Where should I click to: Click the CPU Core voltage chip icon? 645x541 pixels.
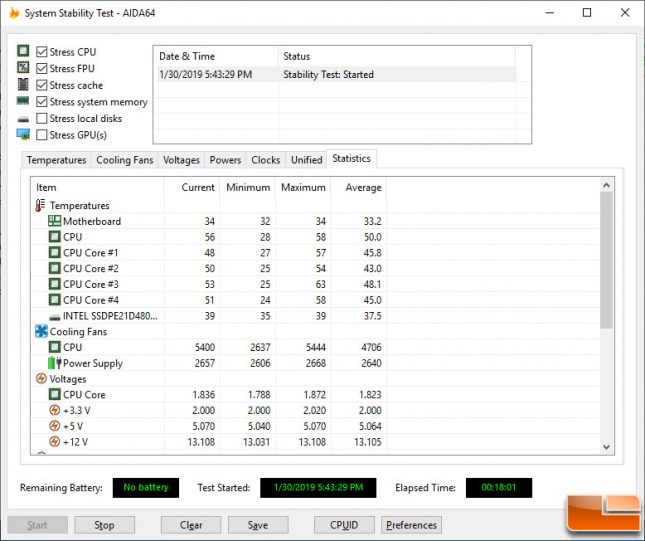tap(54, 395)
